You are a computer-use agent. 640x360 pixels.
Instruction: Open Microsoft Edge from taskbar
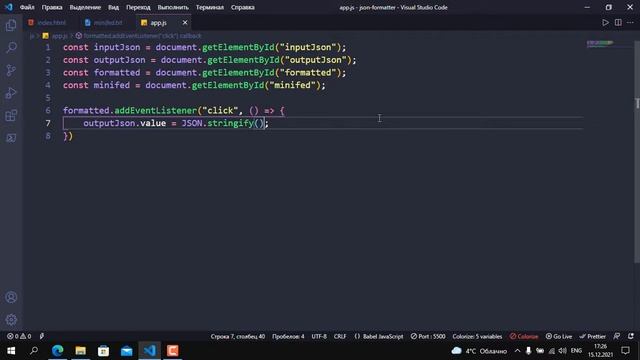[58, 351]
